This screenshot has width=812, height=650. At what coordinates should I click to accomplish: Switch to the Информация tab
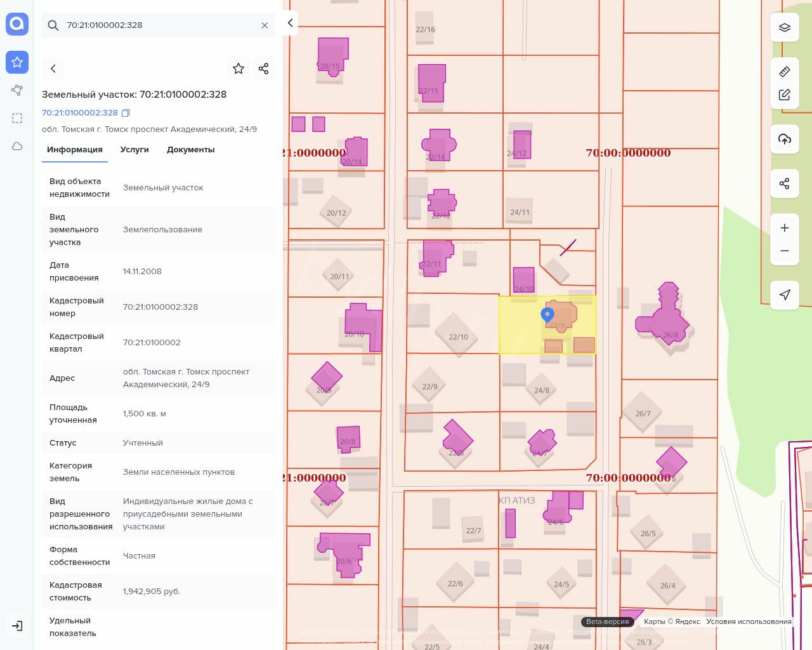pos(75,150)
